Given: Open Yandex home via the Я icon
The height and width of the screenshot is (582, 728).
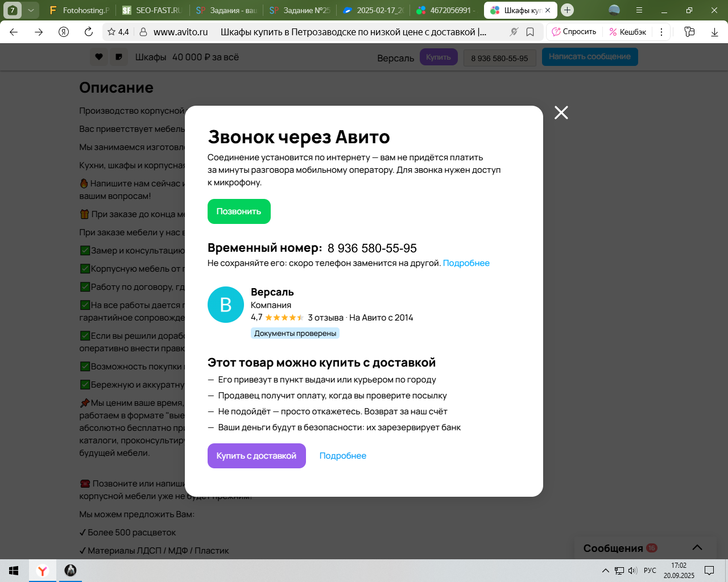Looking at the screenshot, I should click(64, 32).
